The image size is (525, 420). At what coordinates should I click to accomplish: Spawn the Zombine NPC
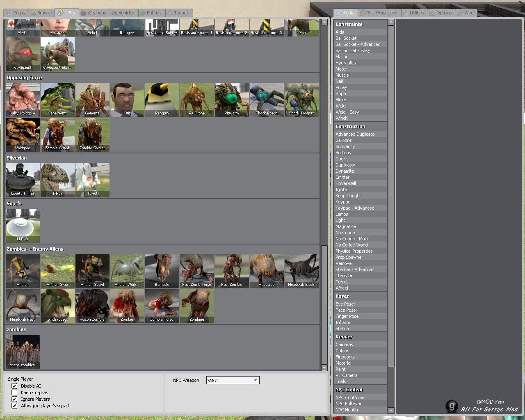pos(197,306)
